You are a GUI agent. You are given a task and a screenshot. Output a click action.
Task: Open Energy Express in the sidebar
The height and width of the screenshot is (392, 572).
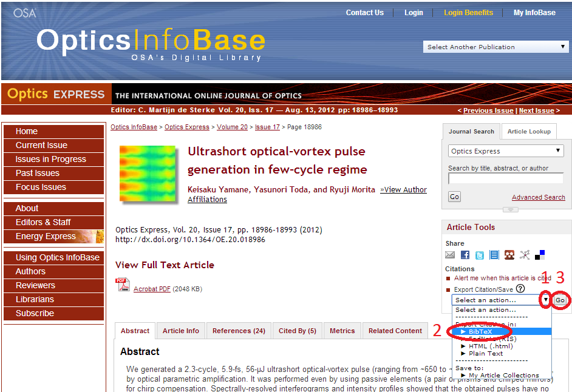tap(54, 236)
